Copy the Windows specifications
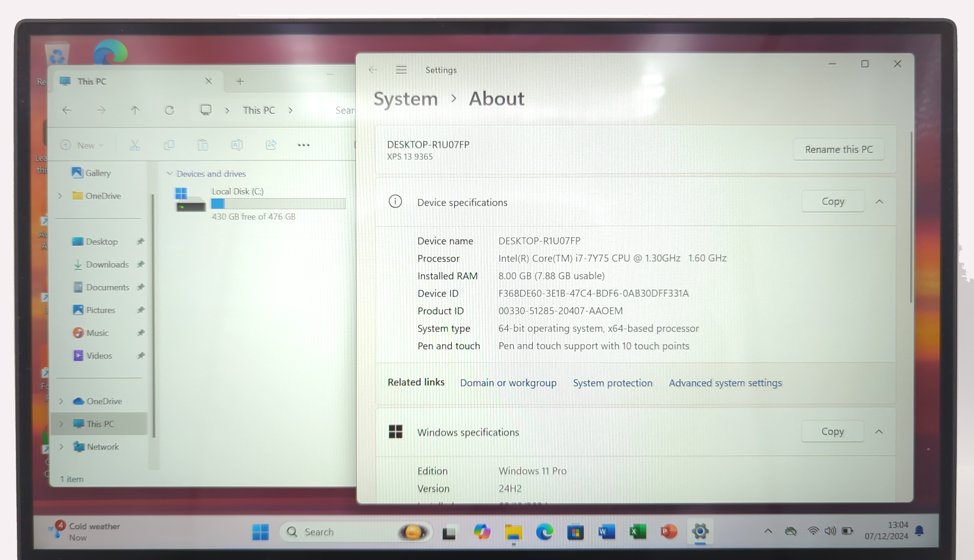Viewport: 974px width, 560px height. pyautogui.click(x=832, y=431)
